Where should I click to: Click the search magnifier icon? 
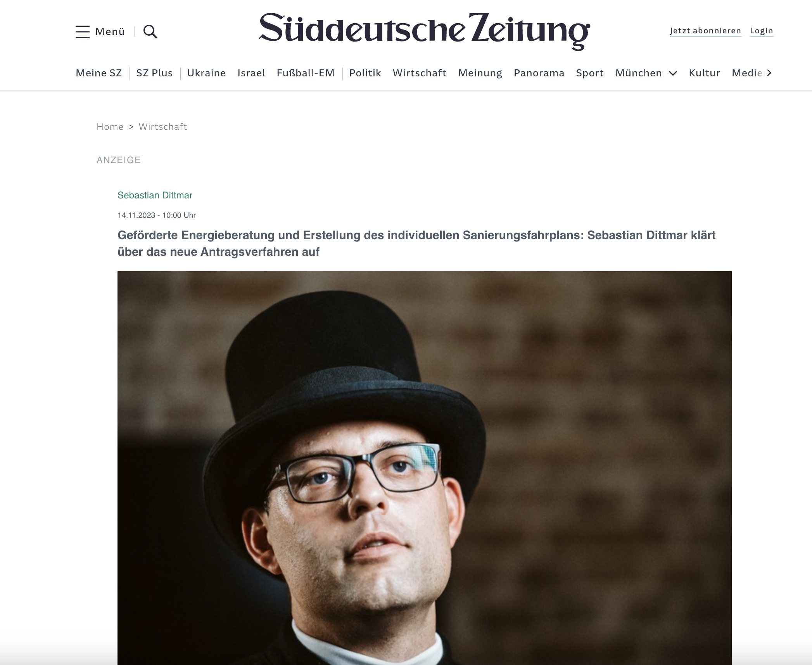(x=150, y=31)
